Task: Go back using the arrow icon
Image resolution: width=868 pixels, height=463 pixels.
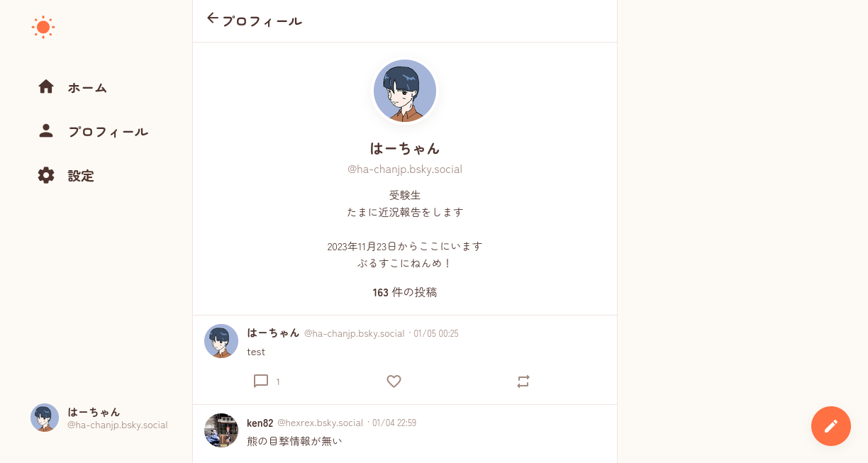Action: coord(213,18)
